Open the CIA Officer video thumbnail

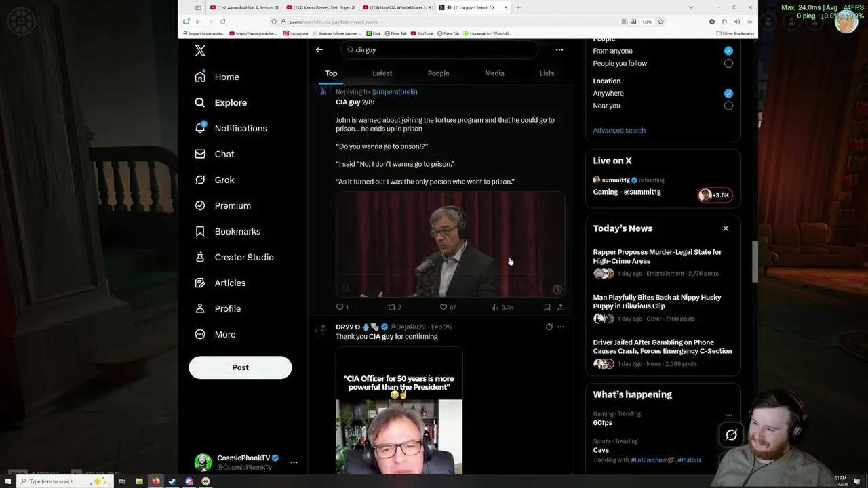coord(399,411)
